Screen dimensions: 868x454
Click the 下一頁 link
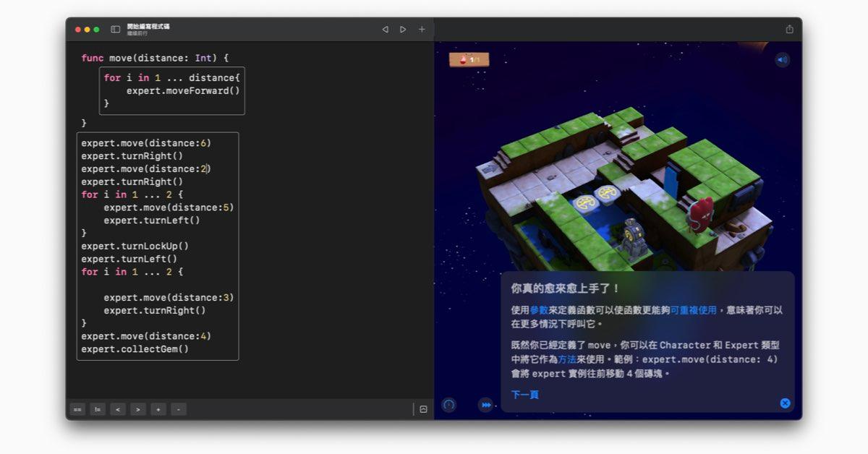(x=525, y=395)
